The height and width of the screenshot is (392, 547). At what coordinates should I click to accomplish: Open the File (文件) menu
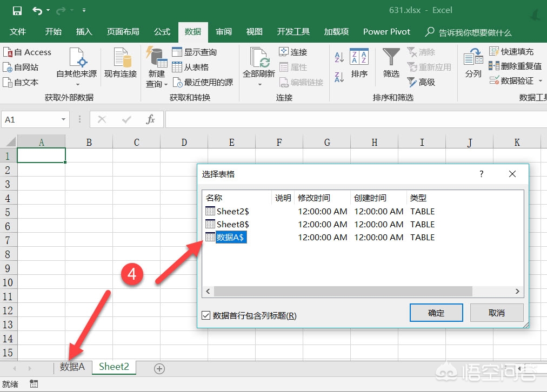tap(18, 32)
